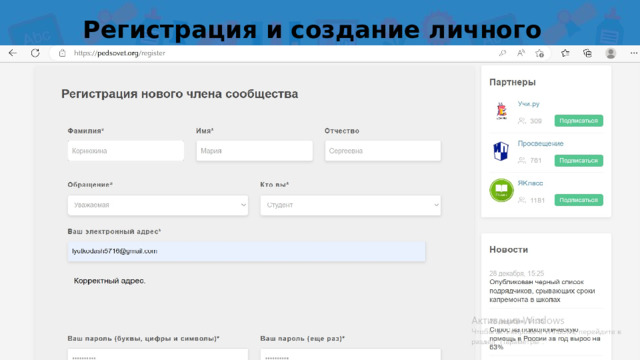Viewport: 640px width, 360px height.
Task: Open the Просвещение partner link
Action: (540, 143)
